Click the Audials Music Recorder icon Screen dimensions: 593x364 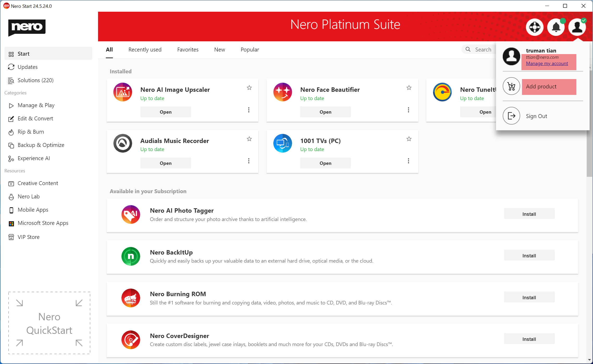click(x=123, y=143)
